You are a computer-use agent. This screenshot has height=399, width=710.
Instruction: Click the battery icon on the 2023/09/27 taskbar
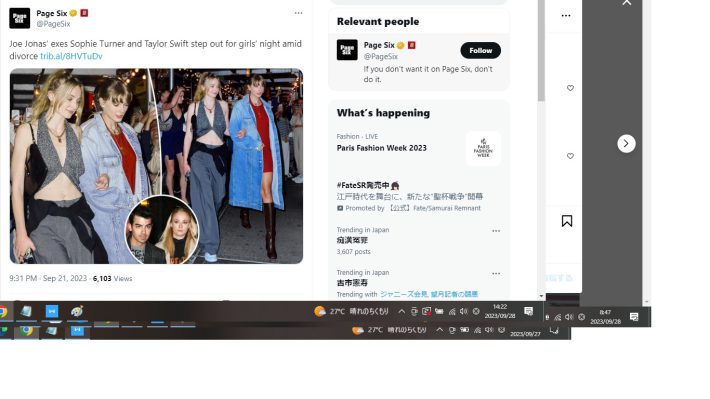pyautogui.click(x=464, y=330)
